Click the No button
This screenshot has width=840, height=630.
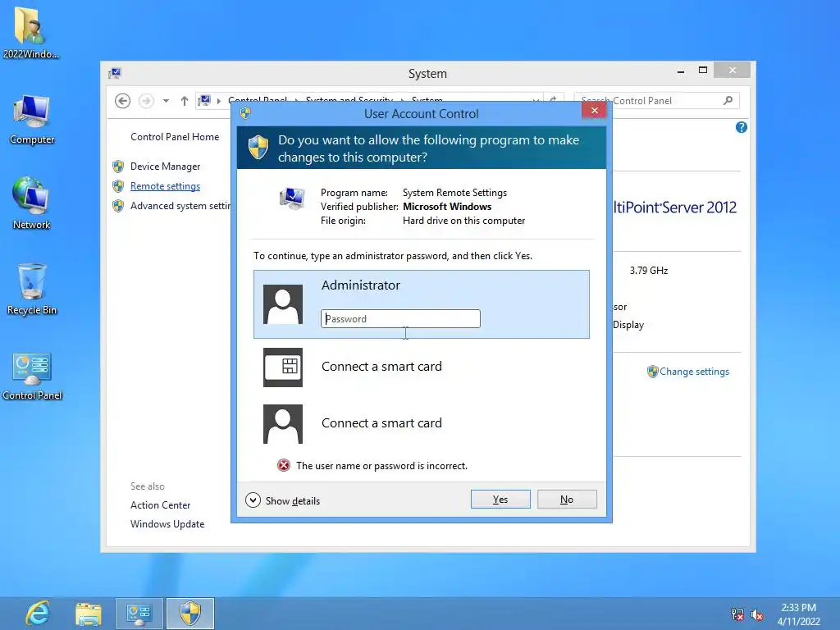(567, 500)
